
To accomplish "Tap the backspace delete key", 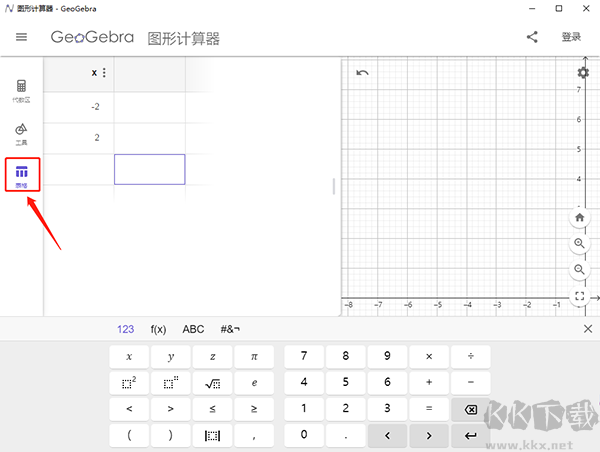I will (471, 410).
